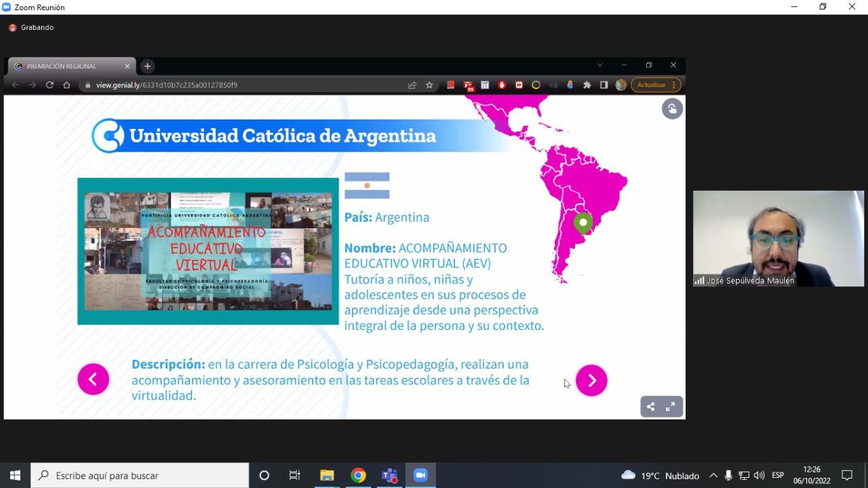Screen dimensions: 868x488
Task: Open the Windows notification center
Action: [x=847, y=475]
